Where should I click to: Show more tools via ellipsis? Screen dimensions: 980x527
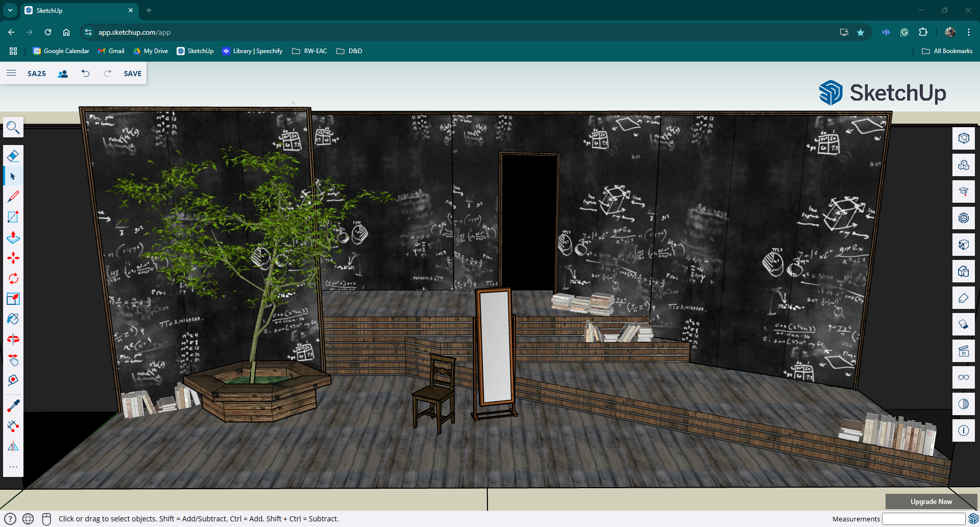pos(13,467)
